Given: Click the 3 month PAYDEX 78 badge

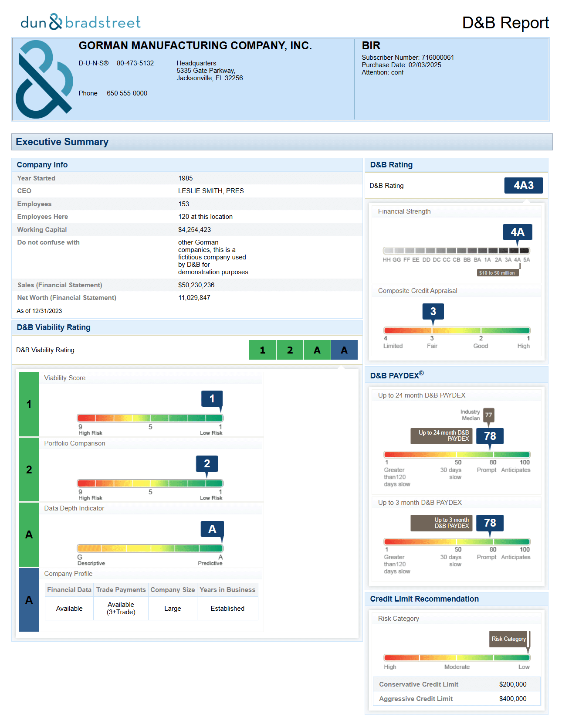Looking at the screenshot, I should pyautogui.click(x=490, y=523).
